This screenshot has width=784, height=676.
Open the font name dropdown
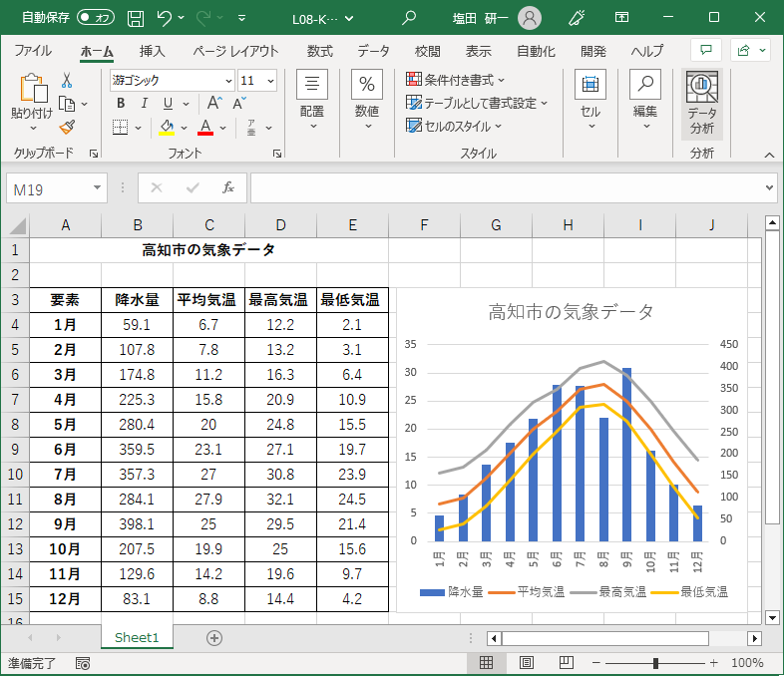coord(228,81)
